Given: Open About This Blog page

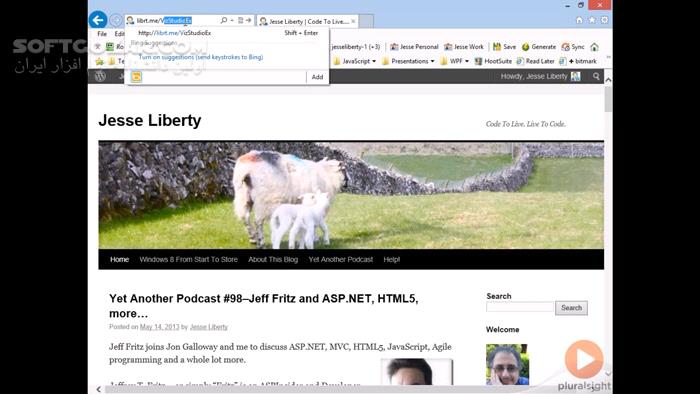Looking at the screenshot, I should pyautogui.click(x=273, y=260).
